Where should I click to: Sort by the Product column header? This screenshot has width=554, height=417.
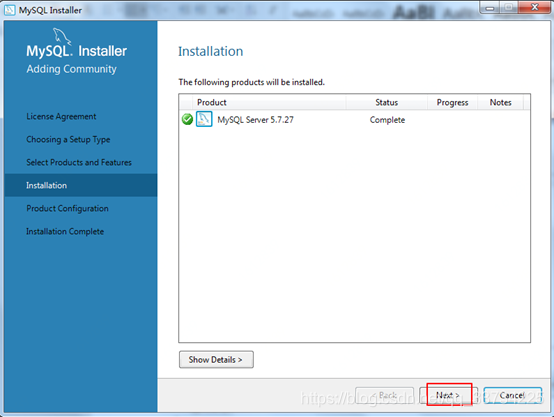(269, 102)
